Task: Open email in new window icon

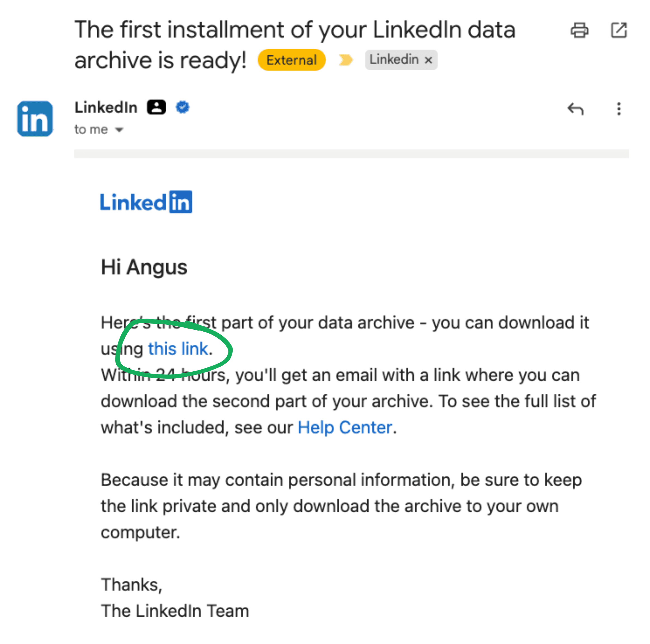Action: coord(618,30)
